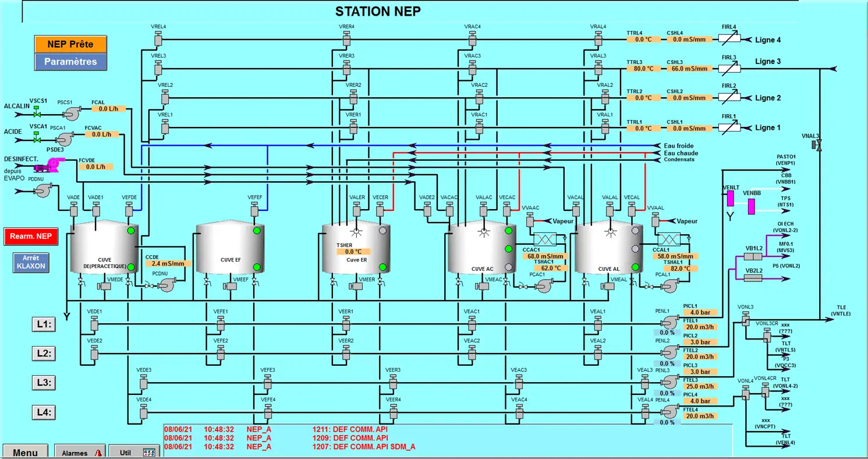Click the VMEDE drain valve
The width and height of the screenshot is (868, 459).
point(103,287)
